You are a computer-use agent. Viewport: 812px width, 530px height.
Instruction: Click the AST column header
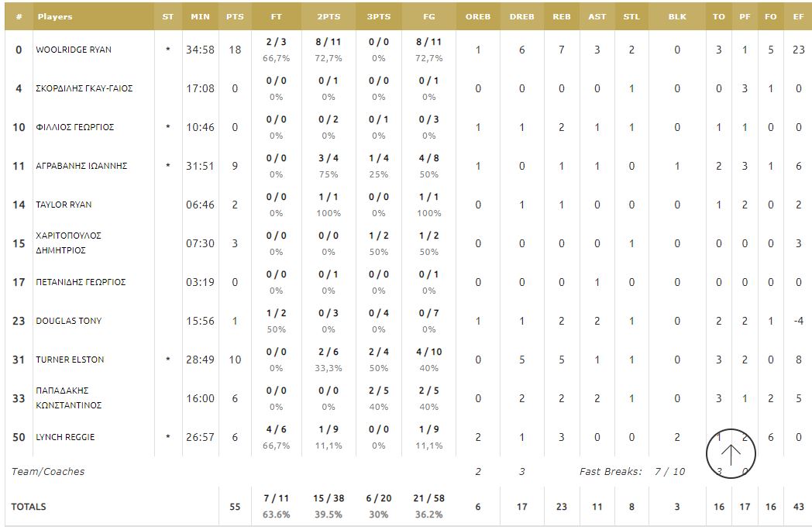tap(597, 16)
